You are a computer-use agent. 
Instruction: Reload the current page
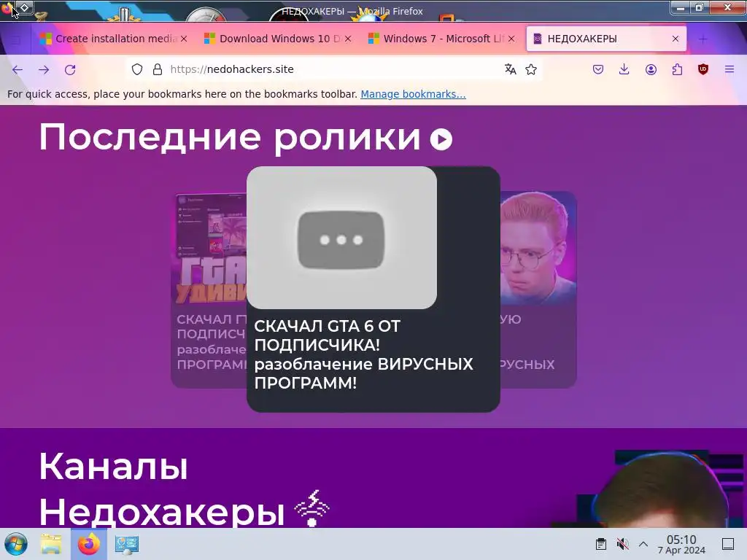point(70,69)
